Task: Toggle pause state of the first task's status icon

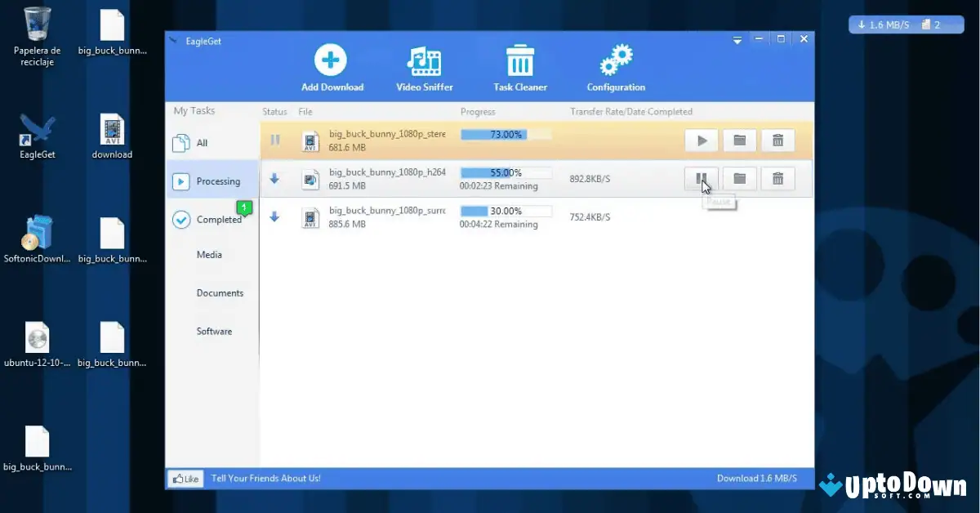Action: 274,140
